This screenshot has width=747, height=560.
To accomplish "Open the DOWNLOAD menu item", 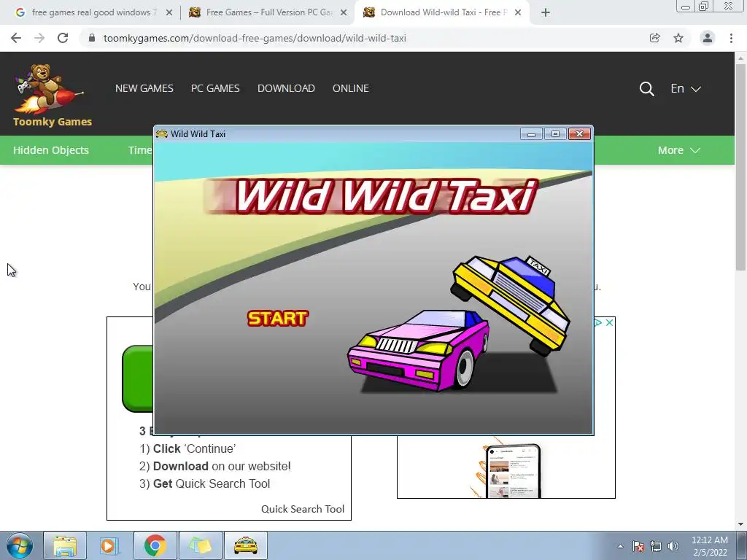I will [x=286, y=88].
